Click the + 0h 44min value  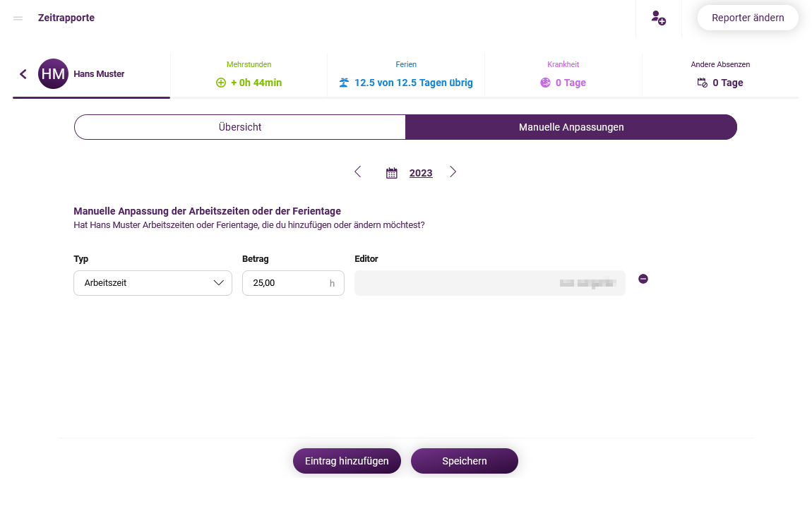pos(256,83)
